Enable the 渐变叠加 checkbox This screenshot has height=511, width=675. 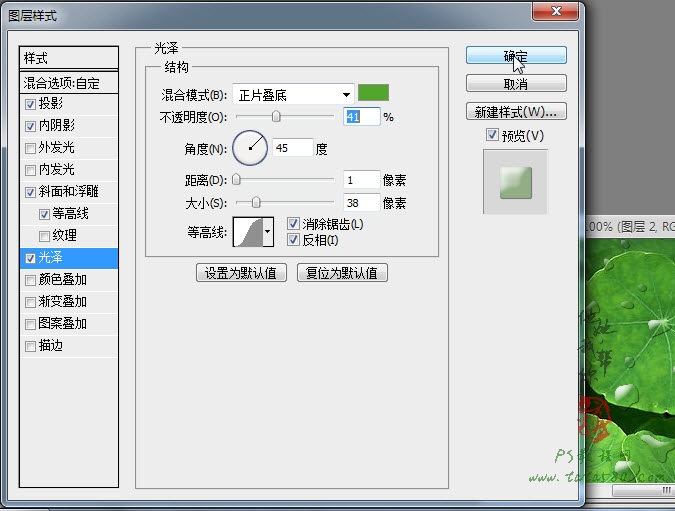point(30,302)
